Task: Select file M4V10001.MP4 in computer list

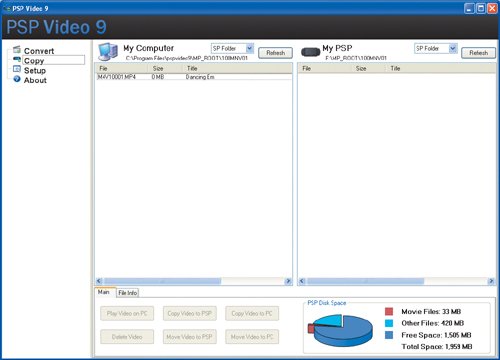Action: pyautogui.click(x=116, y=77)
